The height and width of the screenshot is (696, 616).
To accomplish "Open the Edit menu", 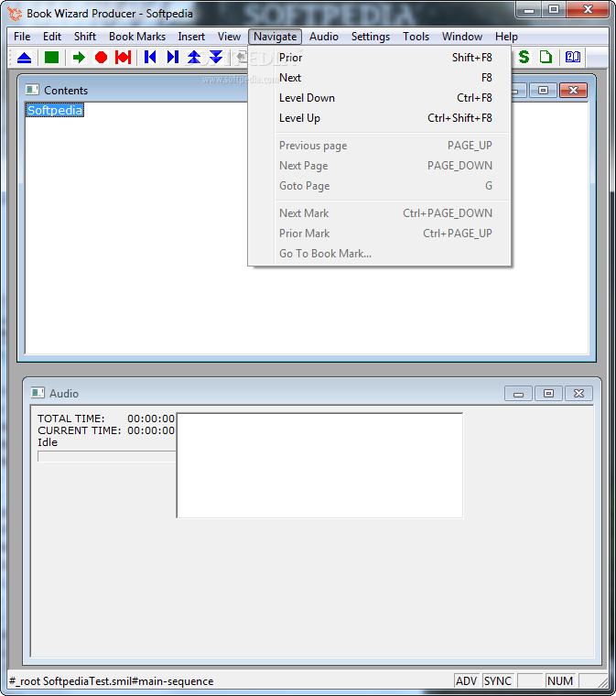I will 52,37.
